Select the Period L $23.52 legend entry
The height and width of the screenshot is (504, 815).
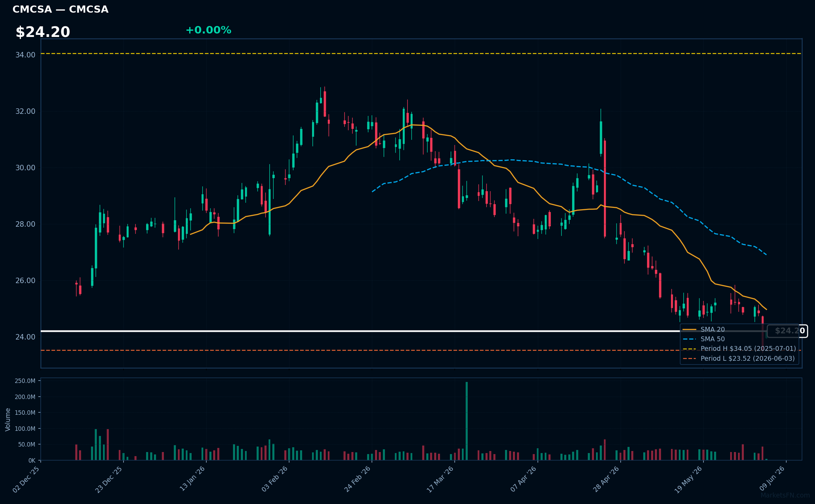[x=738, y=358]
